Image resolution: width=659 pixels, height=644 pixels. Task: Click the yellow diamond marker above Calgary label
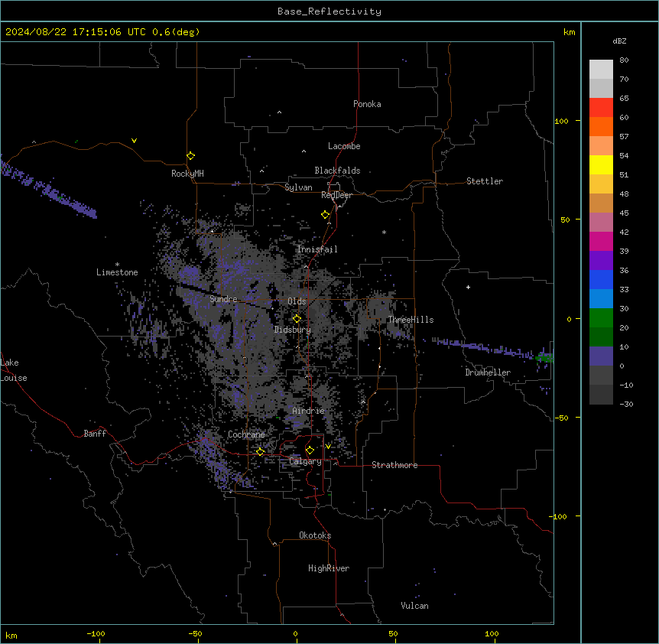(310, 450)
